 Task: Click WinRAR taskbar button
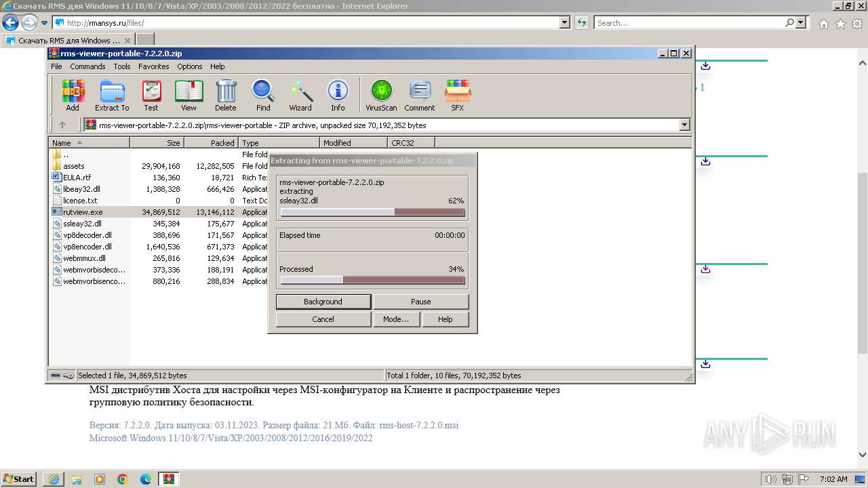click(x=169, y=479)
